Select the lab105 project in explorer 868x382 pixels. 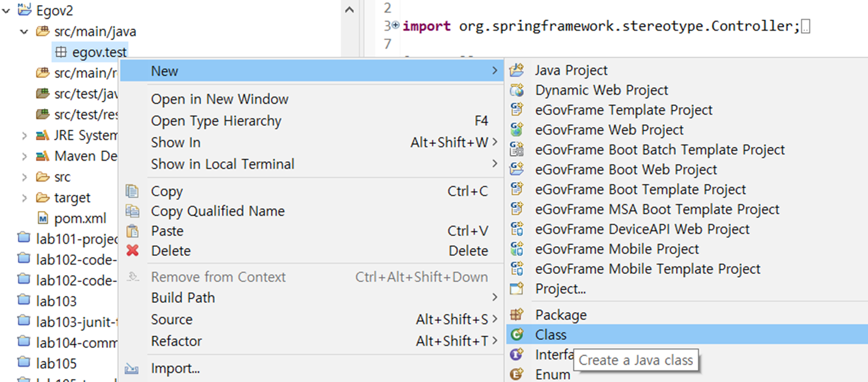(x=56, y=364)
